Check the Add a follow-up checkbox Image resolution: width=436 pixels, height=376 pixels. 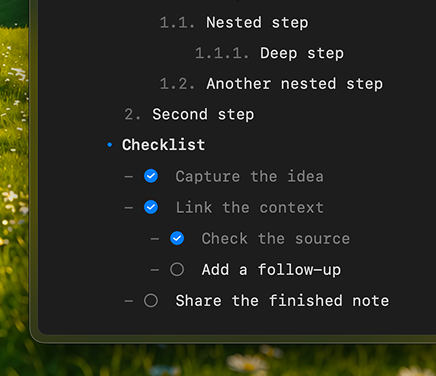177,269
